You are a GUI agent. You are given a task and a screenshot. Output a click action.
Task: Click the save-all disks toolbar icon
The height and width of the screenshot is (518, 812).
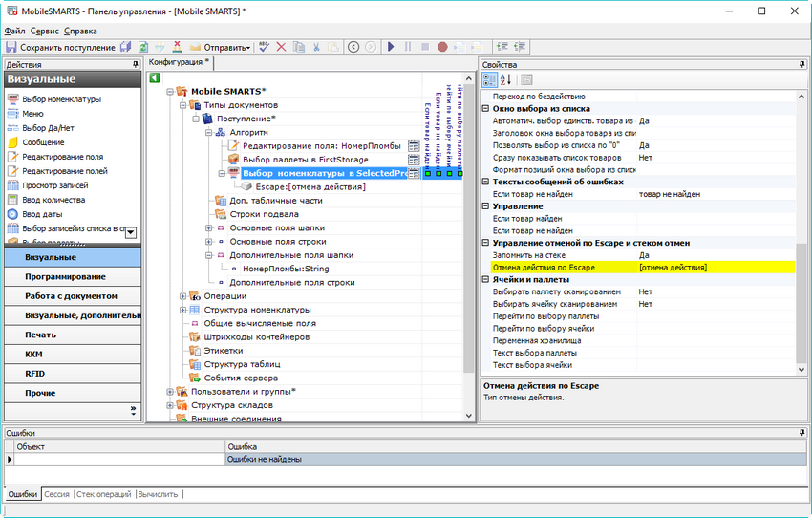click(x=126, y=47)
